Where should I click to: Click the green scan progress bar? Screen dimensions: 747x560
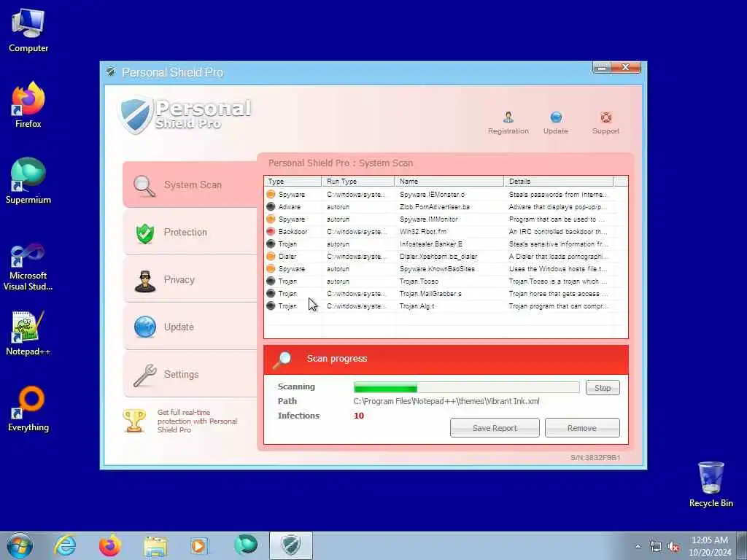tap(466, 388)
